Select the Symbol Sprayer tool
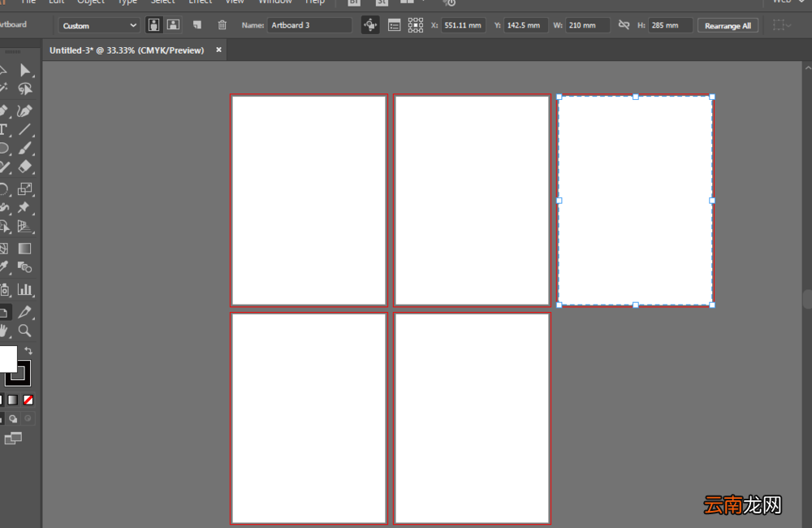This screenshot has height=528, width=812. [x=5, y=290]
